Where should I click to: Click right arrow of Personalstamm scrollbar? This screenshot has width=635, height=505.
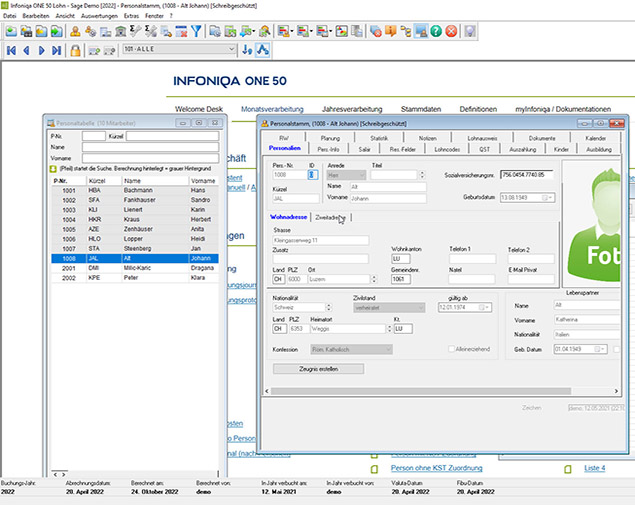click(x=616, y=391)
